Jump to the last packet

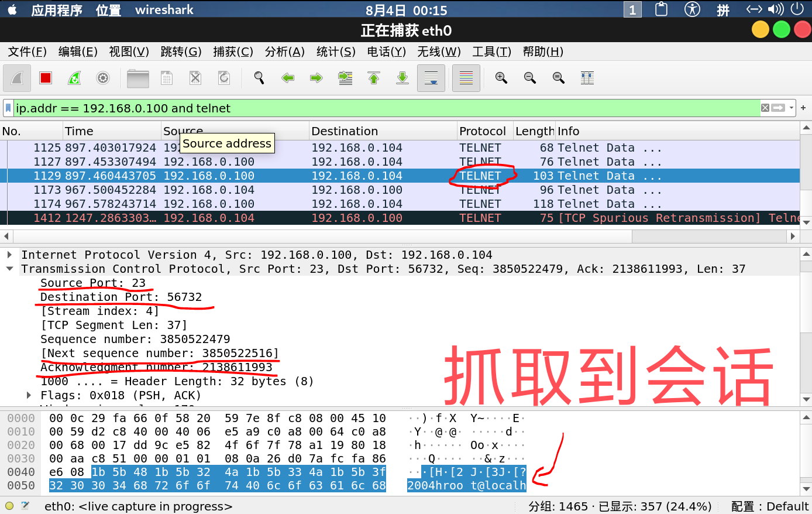(x=402, y=78)
